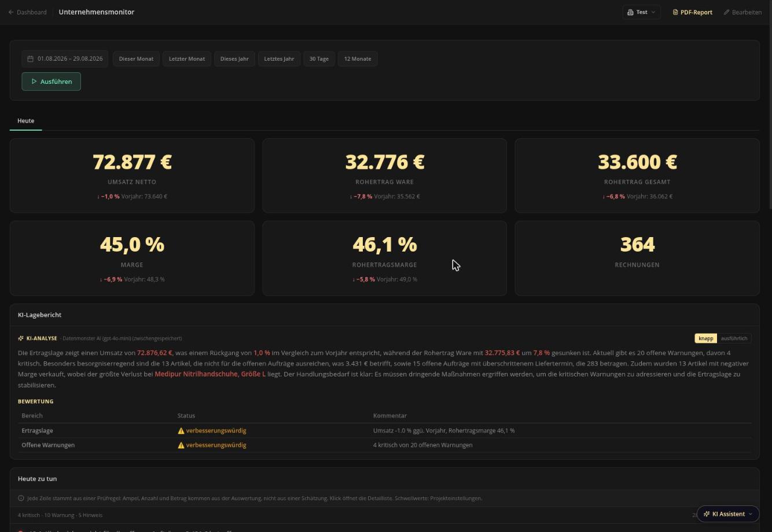Run the report with Ausführen
772x532 pixels.
51,82
